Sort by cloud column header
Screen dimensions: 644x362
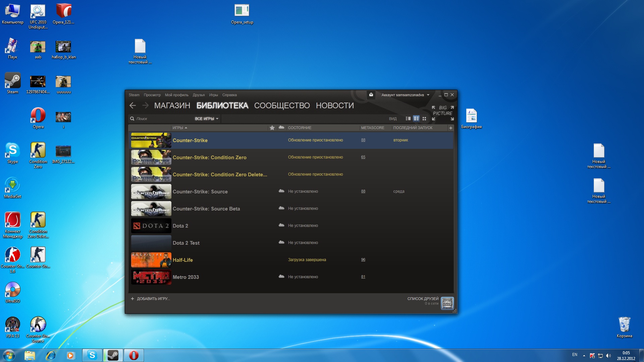click(281, 127)
